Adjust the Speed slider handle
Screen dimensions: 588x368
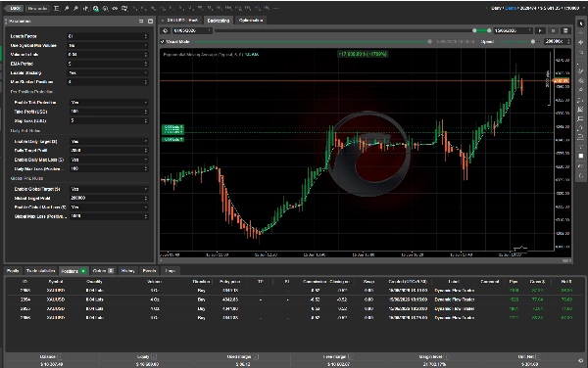coord(533,41)
